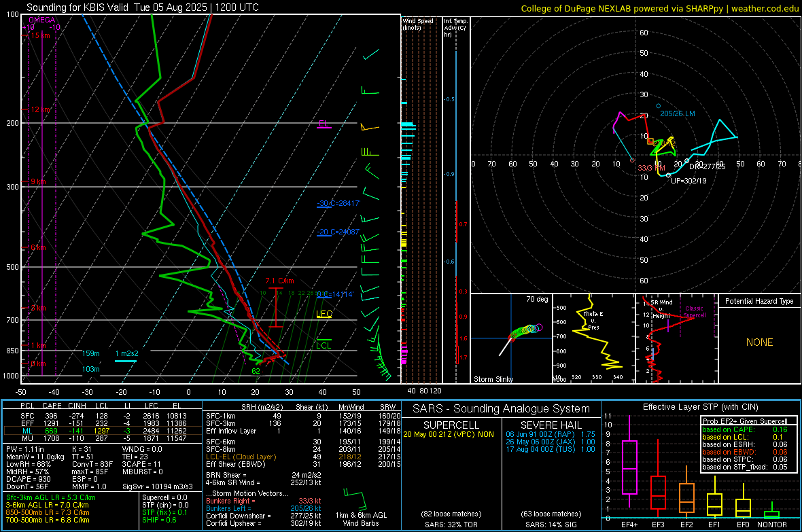Click the Prob EF2+ Given Supercell header
Image resolution: width=802 pixels, height=532 pixels.
coord(745,421)
